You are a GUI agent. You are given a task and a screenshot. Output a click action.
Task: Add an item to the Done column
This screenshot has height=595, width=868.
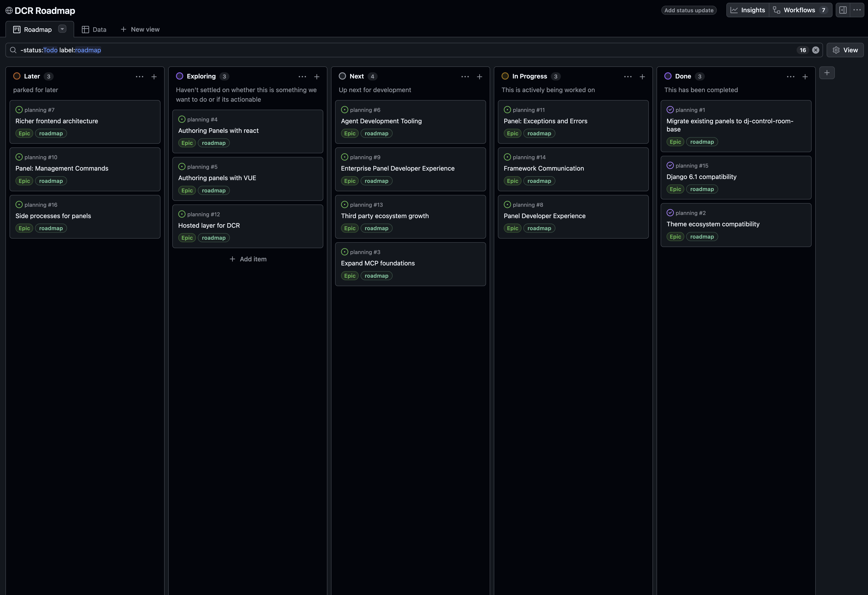[805, 77]
